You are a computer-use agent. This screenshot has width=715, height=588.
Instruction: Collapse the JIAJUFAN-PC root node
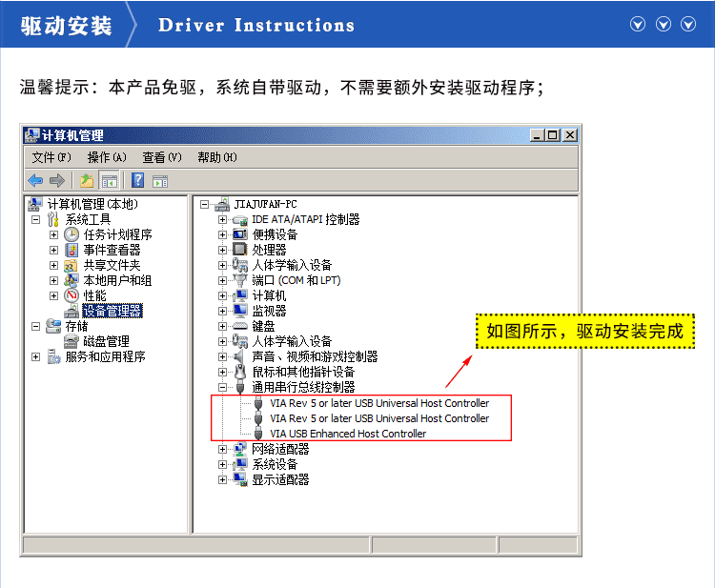coord(205,205)
